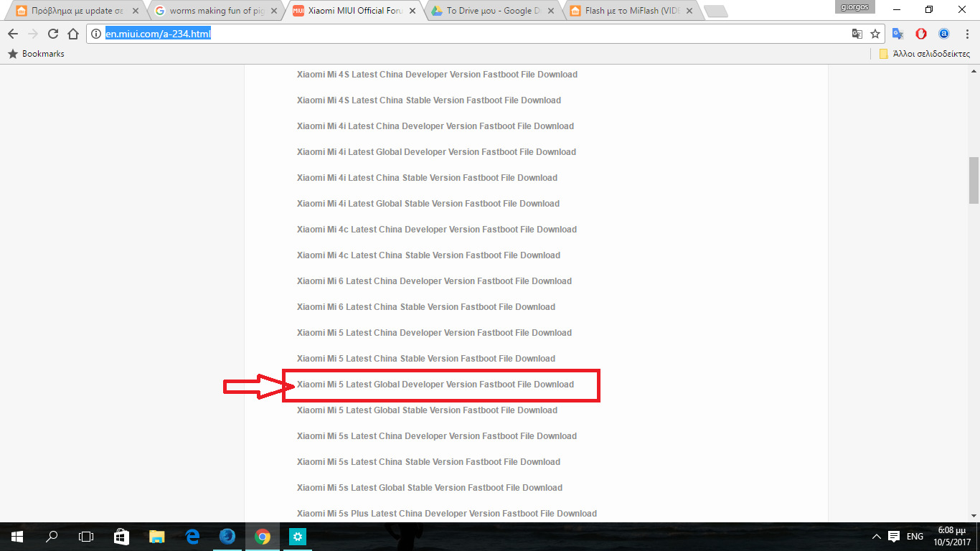Open Mi 5 Global Stable Fastboot link
Screen dimensions: 980x551
click(x=427, y=410)
